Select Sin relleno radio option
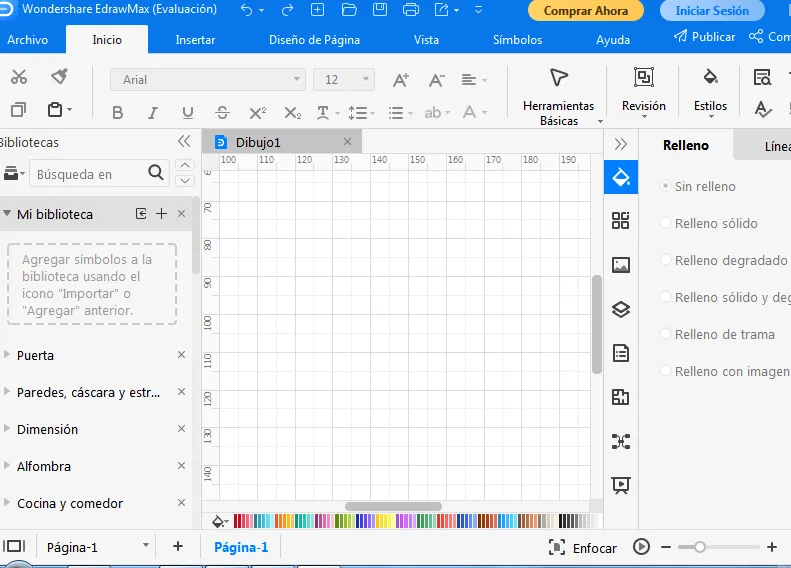 665,186
